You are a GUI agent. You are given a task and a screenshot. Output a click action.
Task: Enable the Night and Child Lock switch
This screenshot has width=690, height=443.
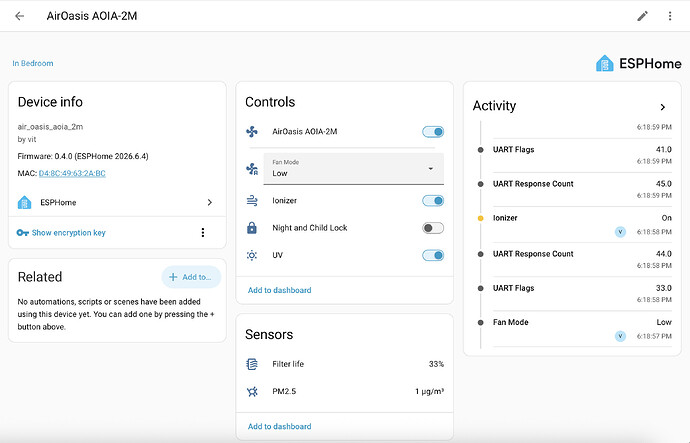[x=433, y=228]
